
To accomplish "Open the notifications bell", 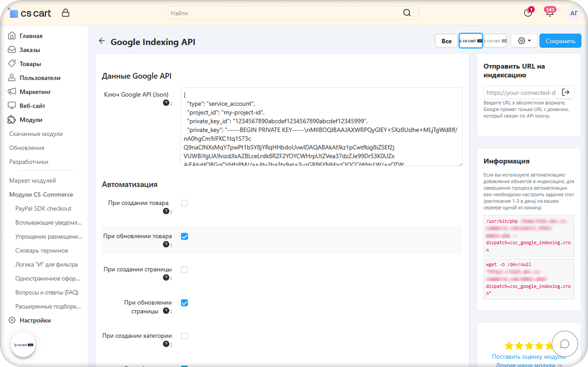I will 550,13.
